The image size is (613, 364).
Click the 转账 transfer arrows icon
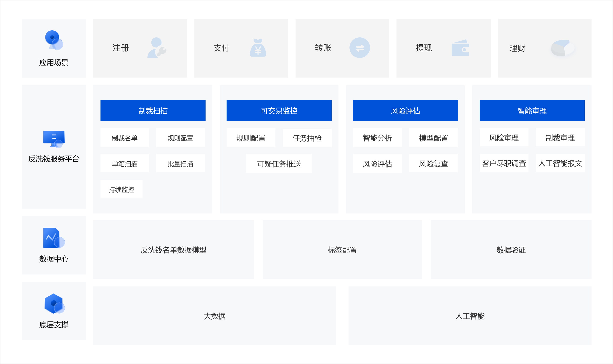click(x=359, y=48)
